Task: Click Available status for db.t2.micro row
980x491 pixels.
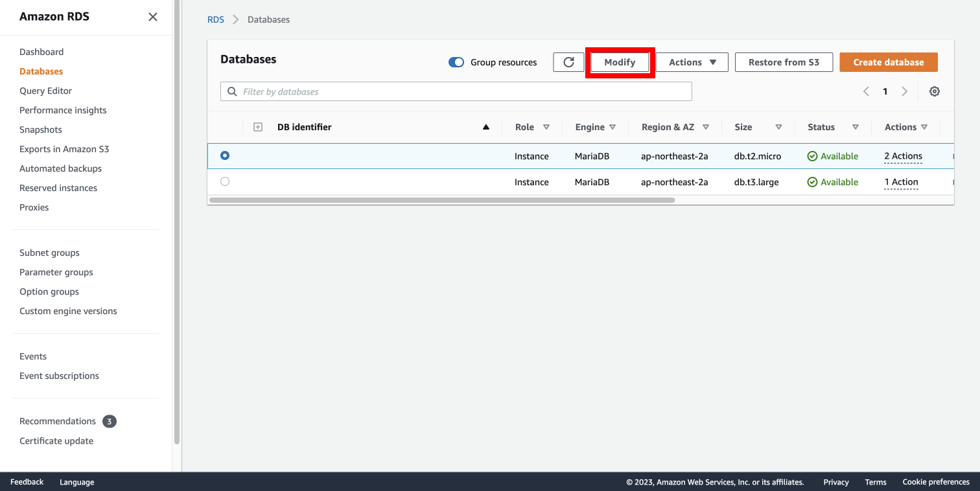Action: point(833,156)
